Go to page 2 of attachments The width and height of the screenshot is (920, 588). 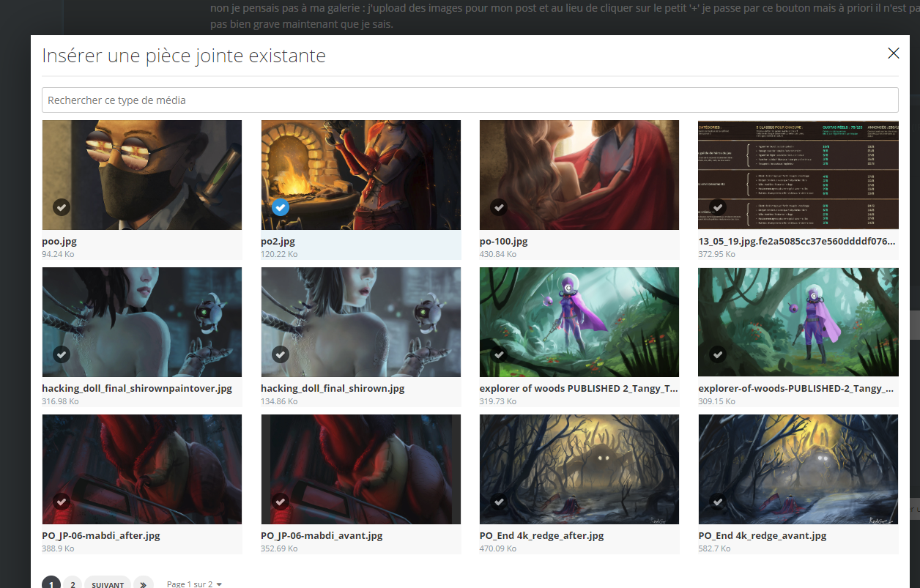pyautogui.click(x=73, y=584)
